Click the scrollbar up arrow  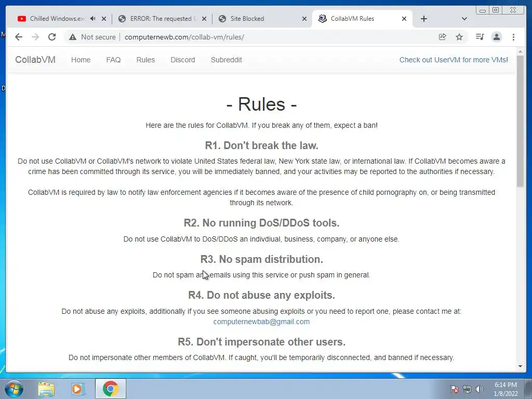pyautogui.click(x=521, y=52)
